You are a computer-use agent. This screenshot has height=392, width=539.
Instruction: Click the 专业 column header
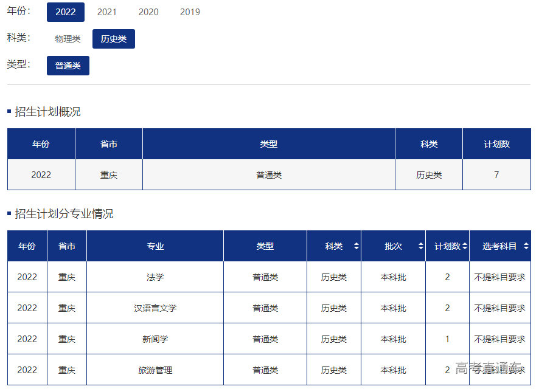pos(155,246)
